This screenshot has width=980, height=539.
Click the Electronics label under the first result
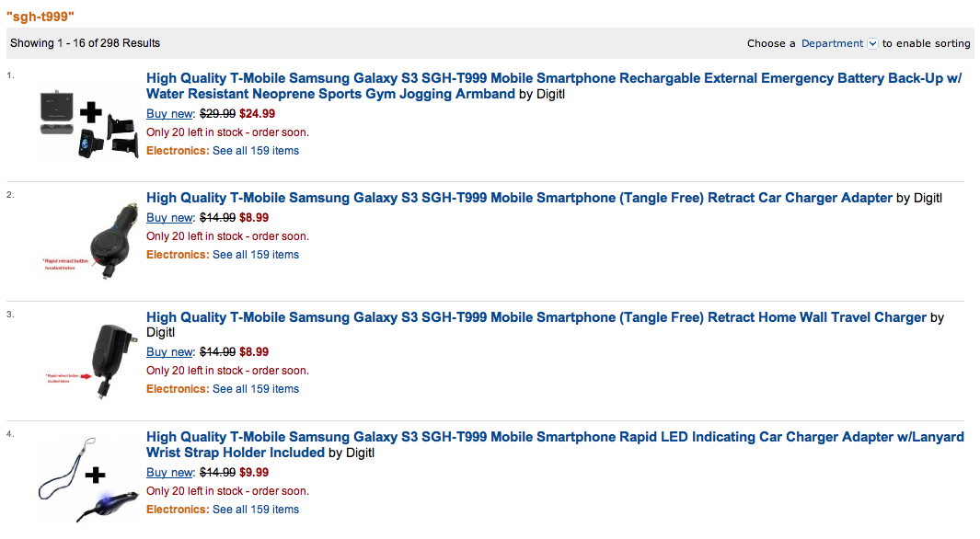177,151
